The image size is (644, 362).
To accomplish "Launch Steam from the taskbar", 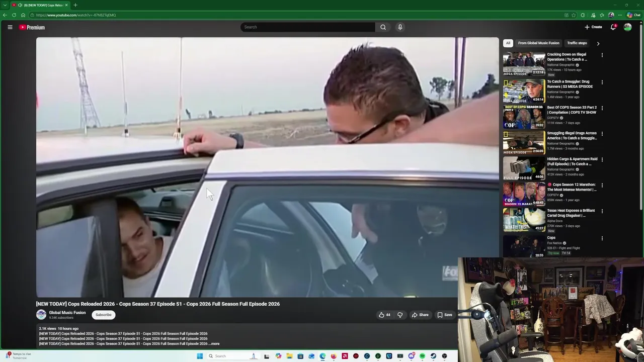I will [433, 356].
